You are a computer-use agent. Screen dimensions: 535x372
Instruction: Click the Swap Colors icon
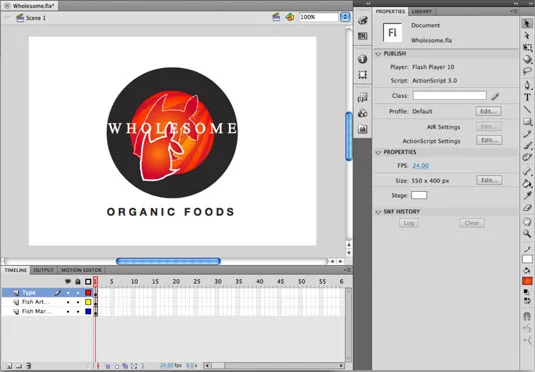(x=527, y=301)
